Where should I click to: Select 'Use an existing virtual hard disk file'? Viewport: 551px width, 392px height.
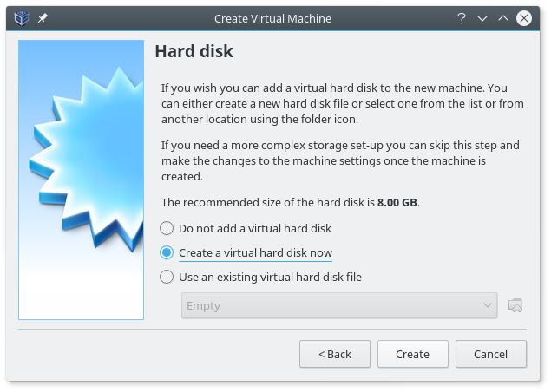point(166,277)
